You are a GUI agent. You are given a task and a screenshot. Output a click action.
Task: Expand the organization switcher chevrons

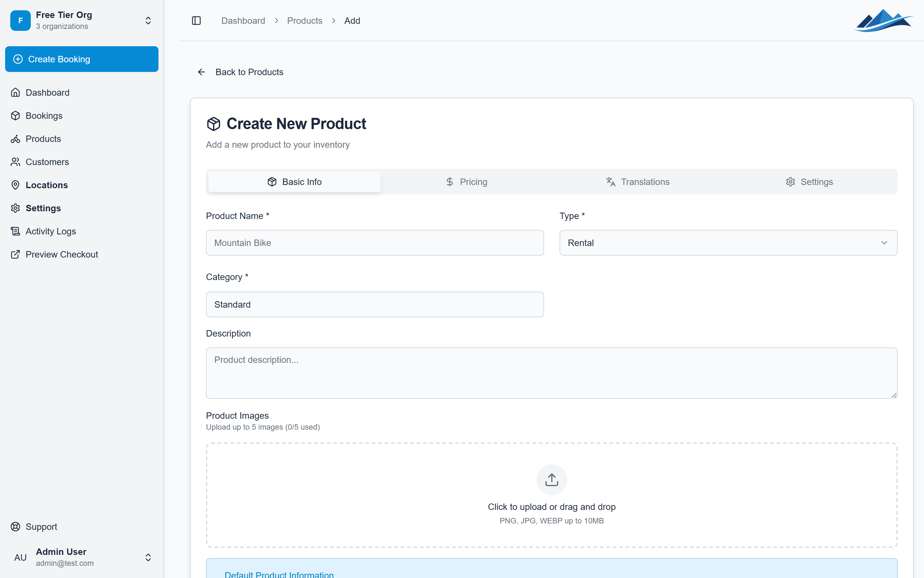click(148, 21)
